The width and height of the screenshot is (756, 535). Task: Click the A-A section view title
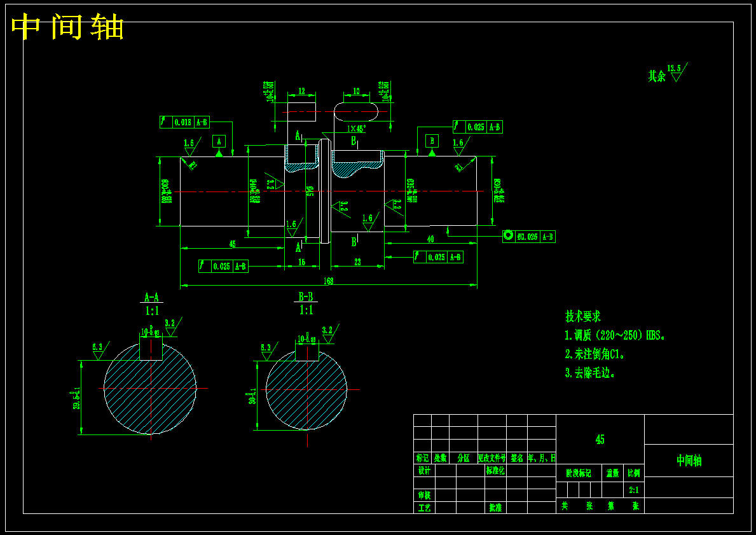[151, 297]
